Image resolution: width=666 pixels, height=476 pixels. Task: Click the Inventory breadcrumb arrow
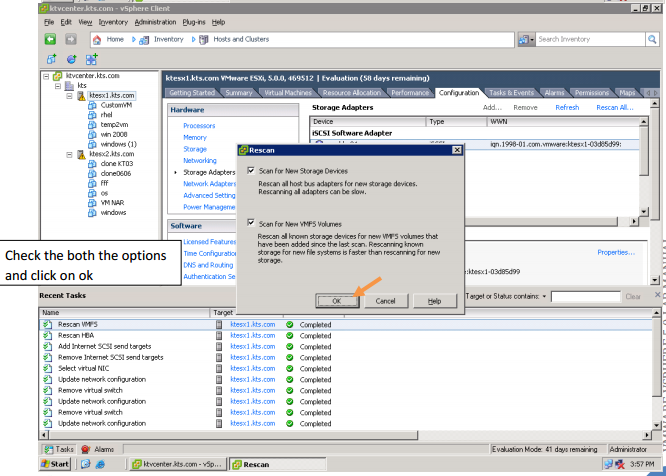pyautogui.click(x=193, y=39)
